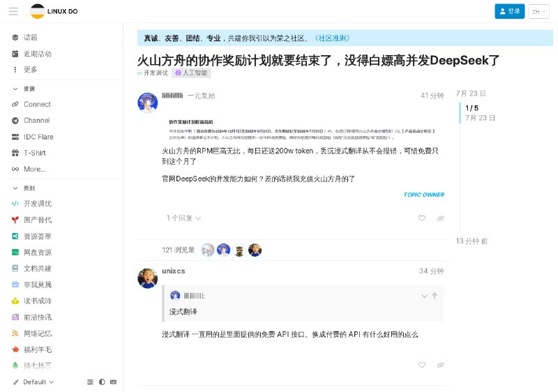Expand the quoted 浸式翻译 block chevron
This screenshot has height=392, width=558.
(x=424, y=296)
